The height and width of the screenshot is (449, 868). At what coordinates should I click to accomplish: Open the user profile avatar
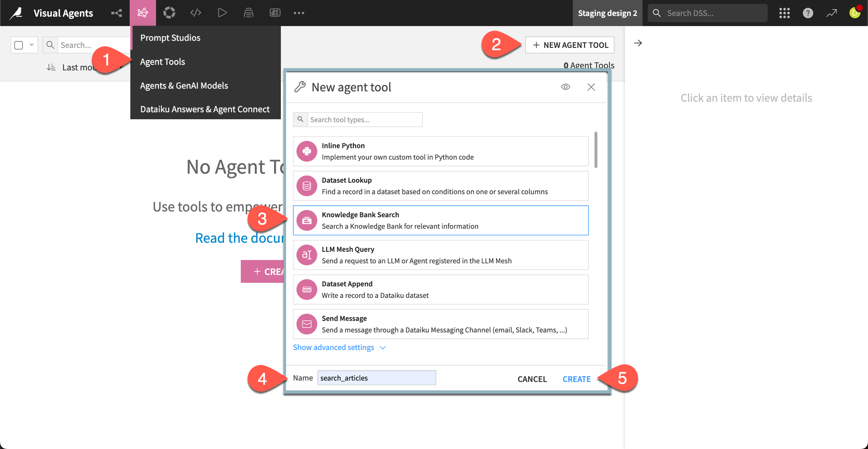[x=855, y=12]
